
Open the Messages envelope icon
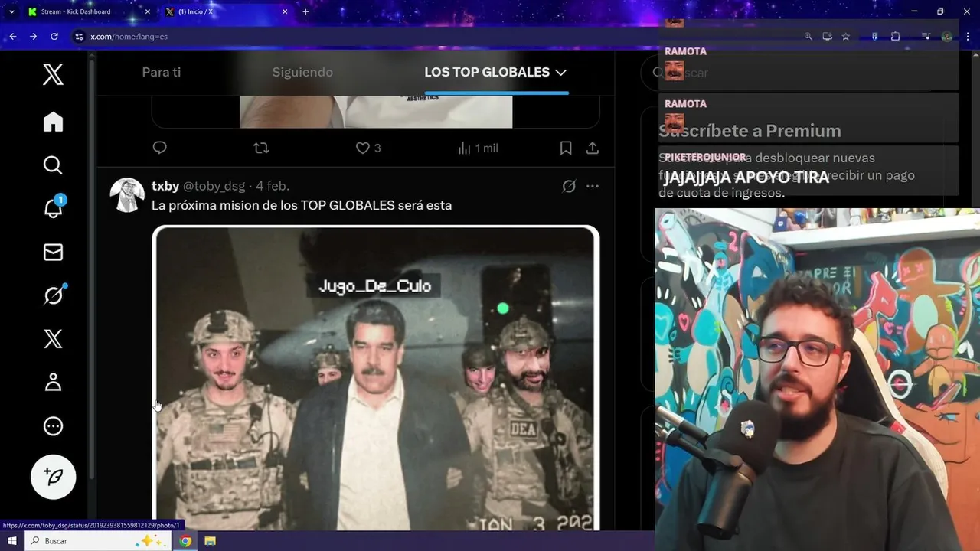coord(53,252)
